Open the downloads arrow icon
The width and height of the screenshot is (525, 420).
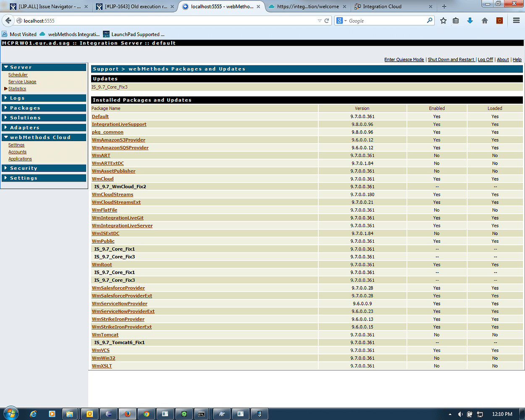470,21
